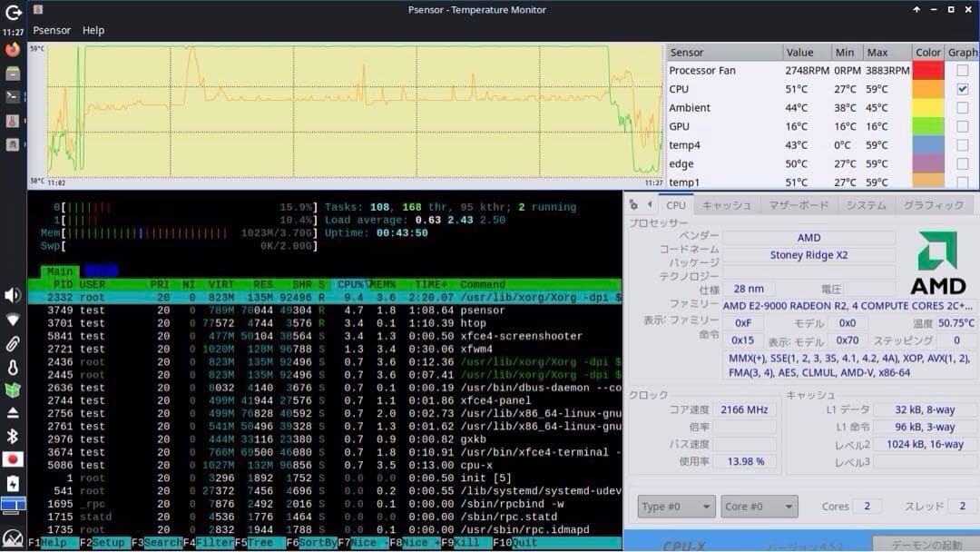
Task: Select the psensor process row in htop
Action: 325,310
